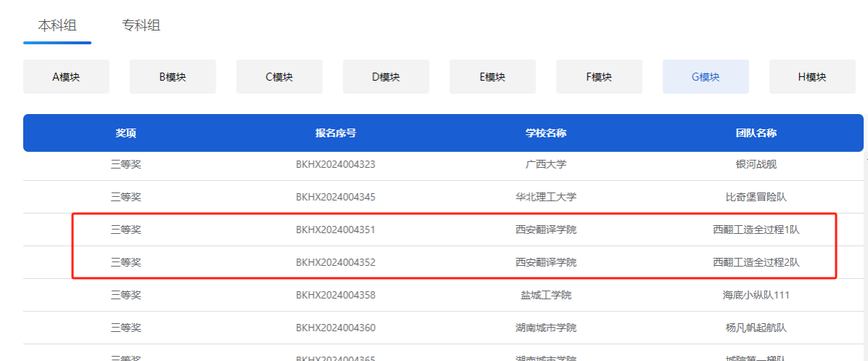Click the 报名序号 column header
Image resolution: width=868 pixels, height=361 pixels.
[335, 133]
